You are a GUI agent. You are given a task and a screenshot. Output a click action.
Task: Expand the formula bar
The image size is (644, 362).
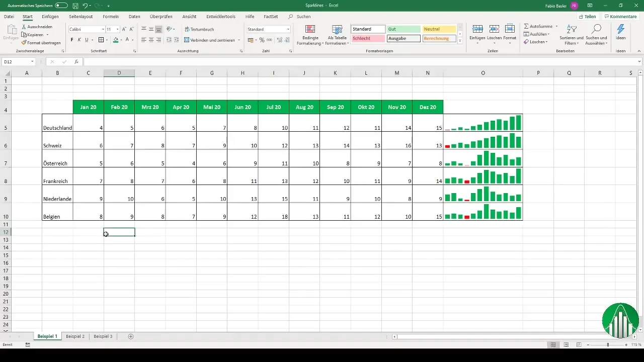(x=639, y=62)
